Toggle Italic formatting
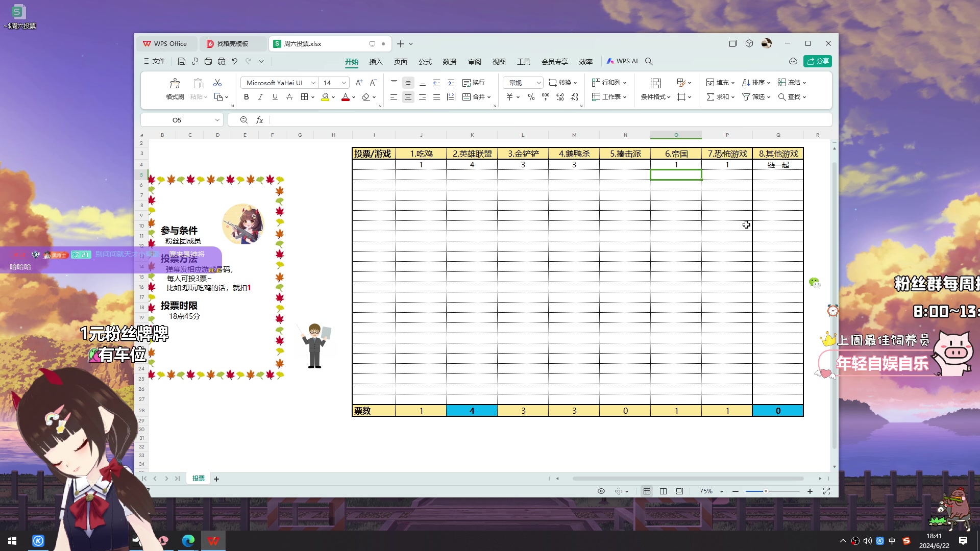This screenshot has height=551, width=980. pos(260,97)
